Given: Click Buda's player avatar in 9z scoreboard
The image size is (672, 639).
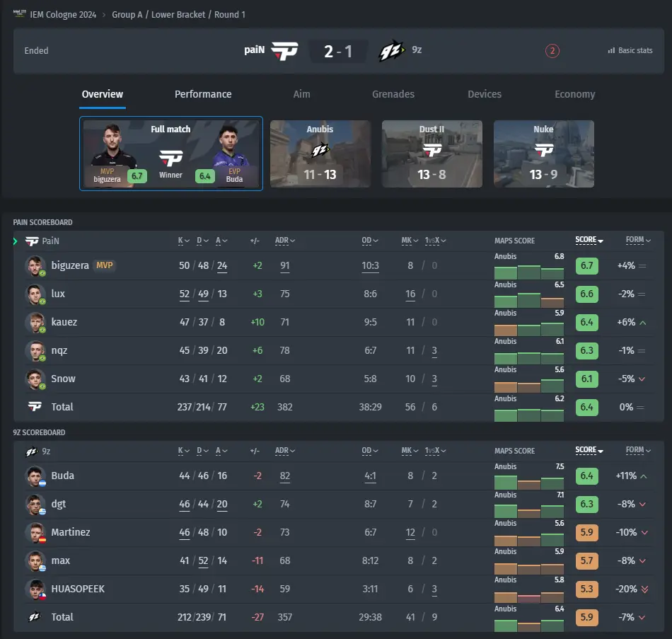Looking at the screenshot, I should pyautogui.click(x=35, y=476).
